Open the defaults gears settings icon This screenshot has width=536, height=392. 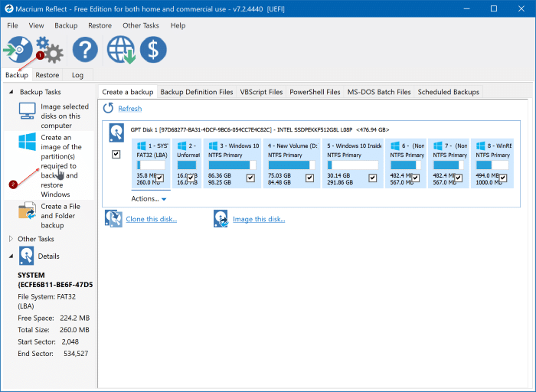[50, 51]
